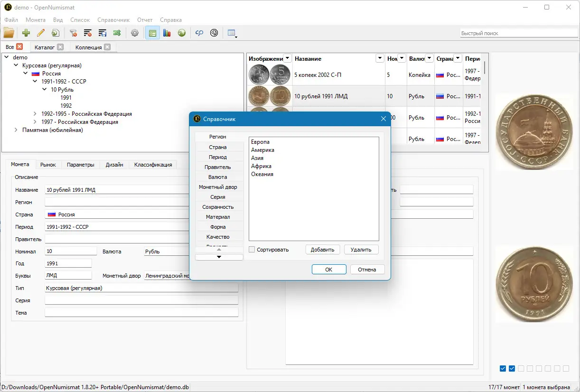
Task: Open the globe map view icon
Action: pyautogui.click(x=182, y=33)
